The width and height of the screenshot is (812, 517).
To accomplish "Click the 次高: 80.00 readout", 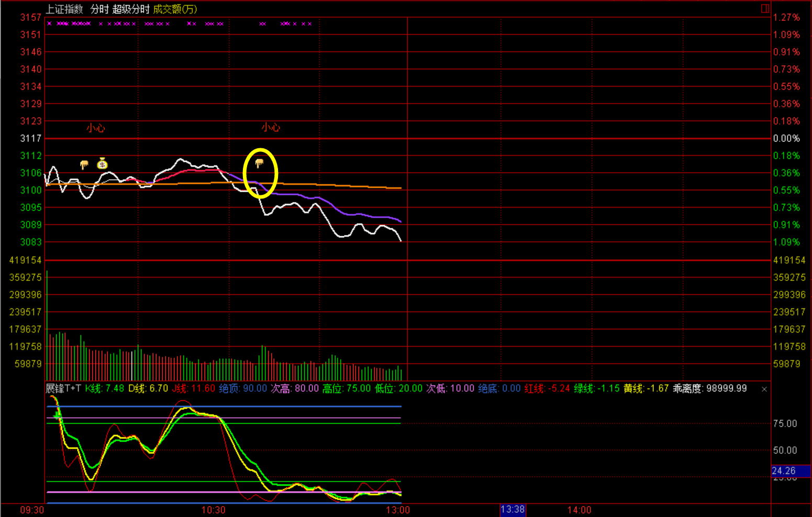I will point(295,388).
